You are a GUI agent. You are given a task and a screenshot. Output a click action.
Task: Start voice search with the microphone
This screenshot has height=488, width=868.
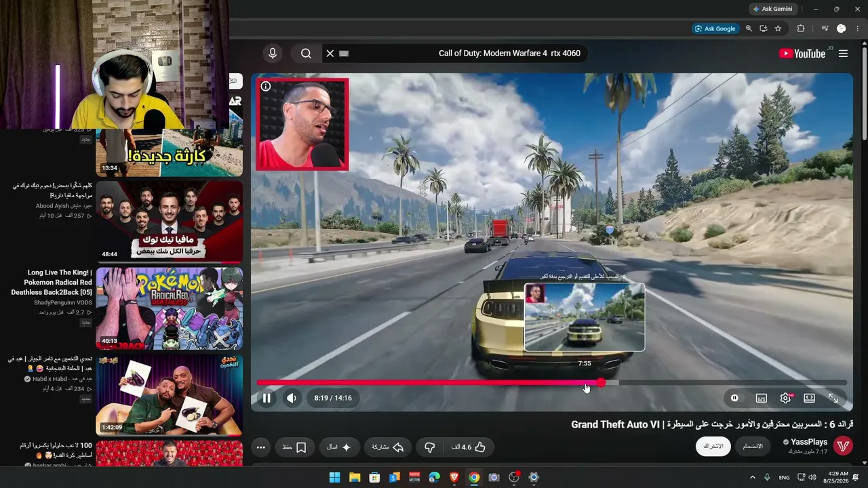[273, 54]
